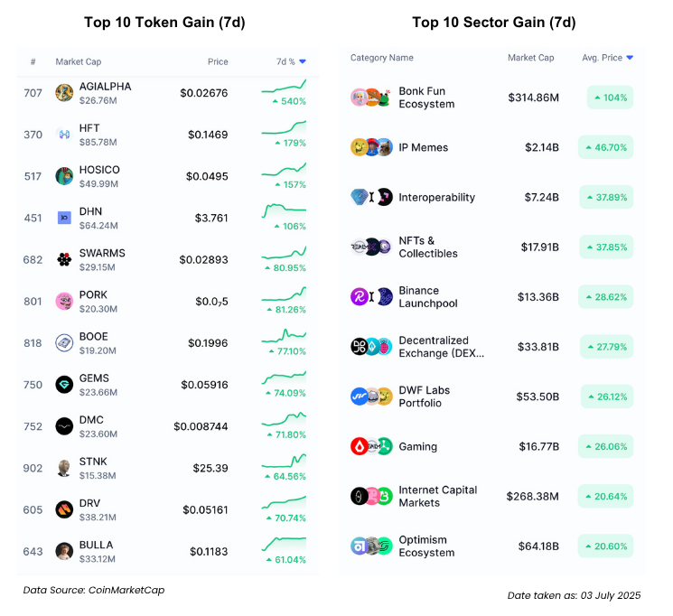Click the DHN token logo
This screenshot has width=673, height=616.
click(x=64, y=218)
